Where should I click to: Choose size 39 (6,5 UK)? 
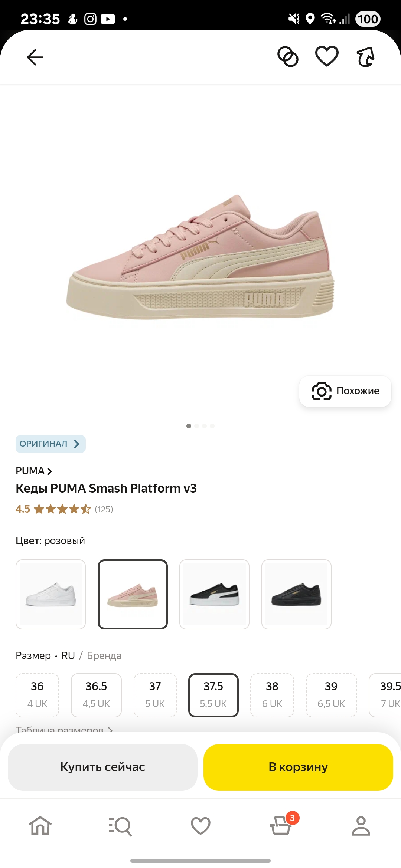point(331,695)
